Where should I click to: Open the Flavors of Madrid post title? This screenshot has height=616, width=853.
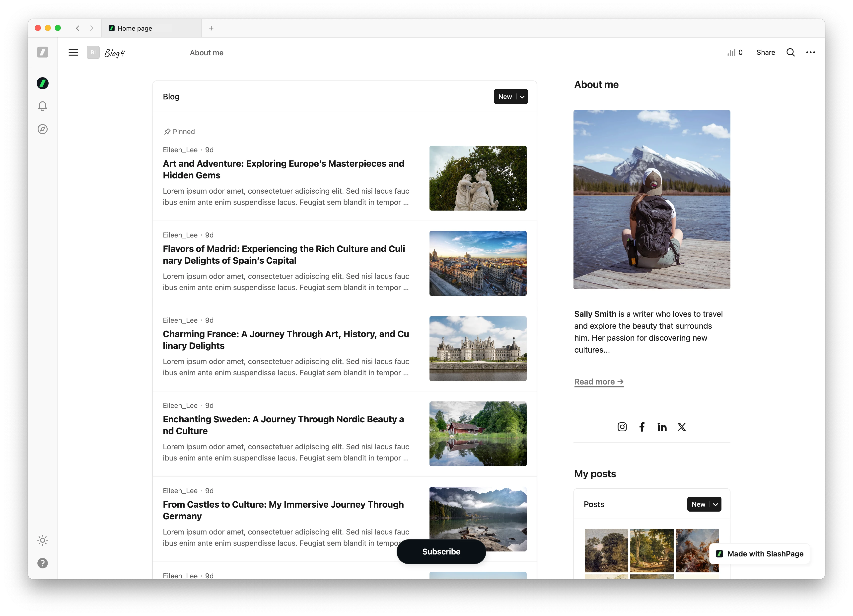coord(284,254)
